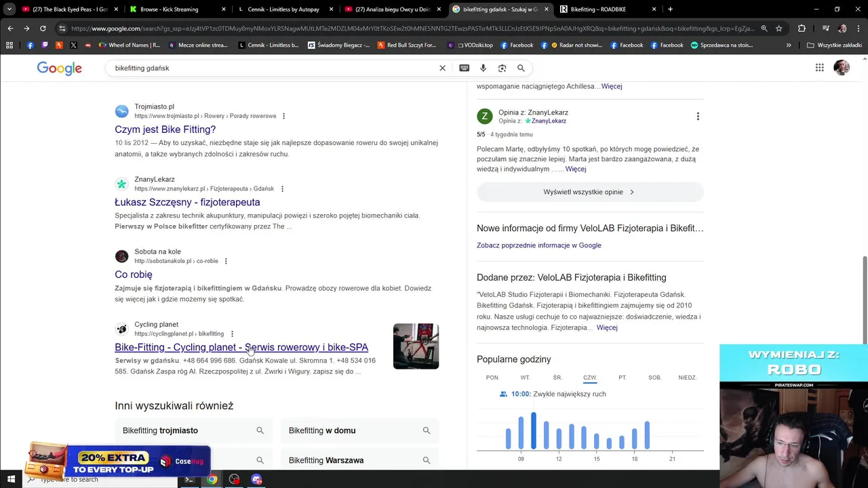Viewport: 868px width, 488px height.
Task: Search related Bikefitting w domu
Action: [359, 430]
